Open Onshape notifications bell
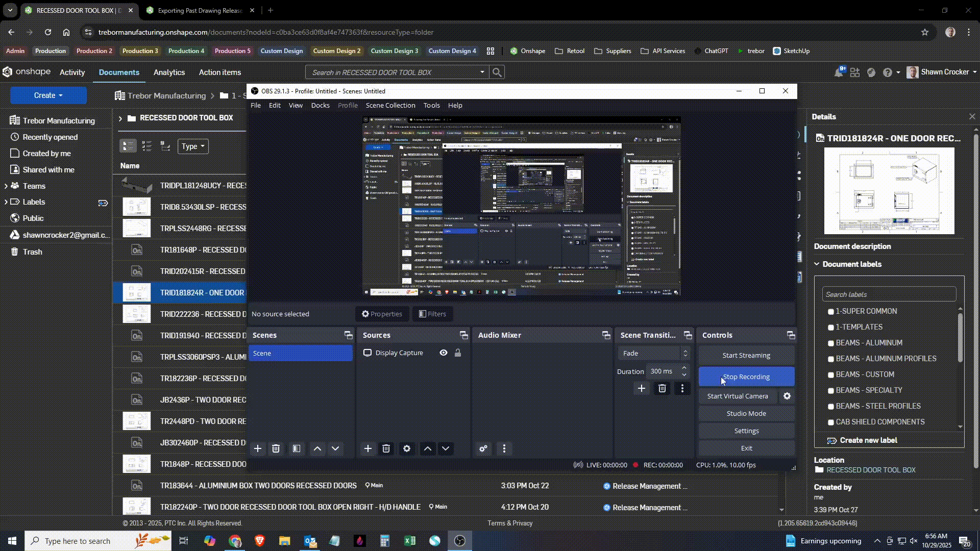Viewport: 980px width, 551px height. tap(838, 72)
